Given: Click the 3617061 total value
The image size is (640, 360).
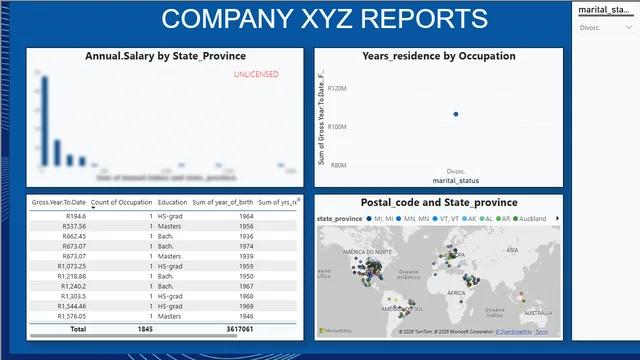Looking at the screenshot, I should click(x=240, y=329).
